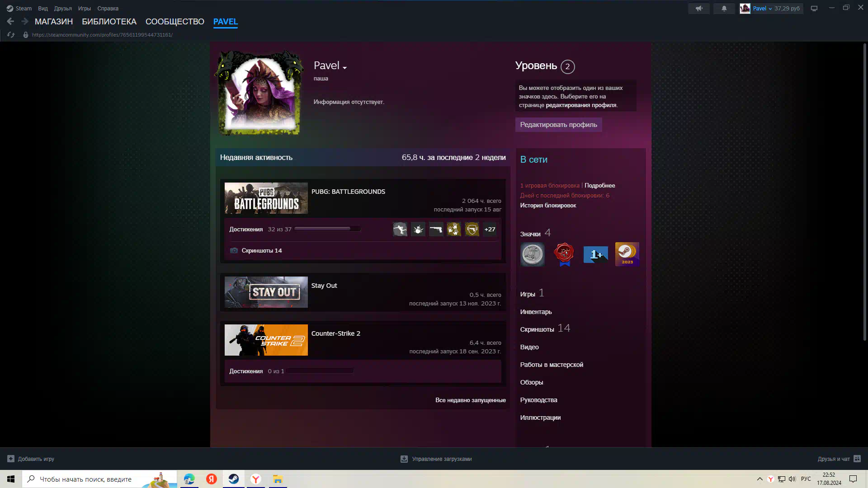Open Управление загрузками downloads manager
Screen dimensions: 868x488
click(x=442, y=459)
